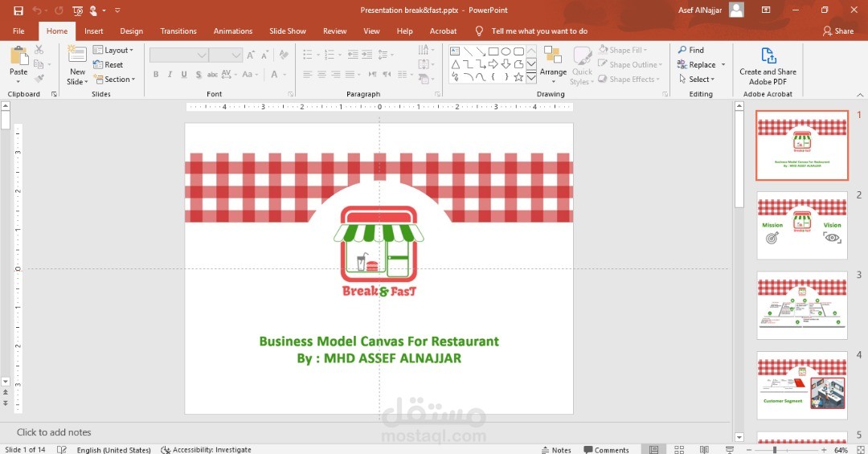Open the Quick Styles gallery
The height and width of the screenshot is (454, 868).
582,65
